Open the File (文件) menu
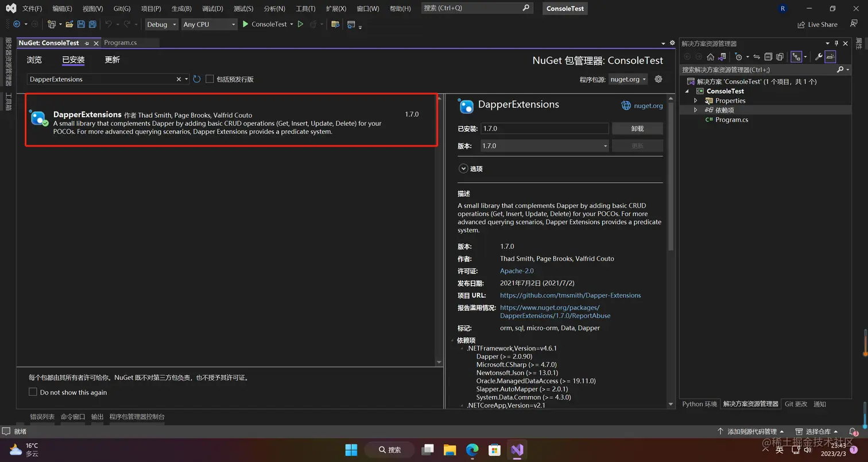The width and height of the screenshot is (868, 462). (32, 8)
